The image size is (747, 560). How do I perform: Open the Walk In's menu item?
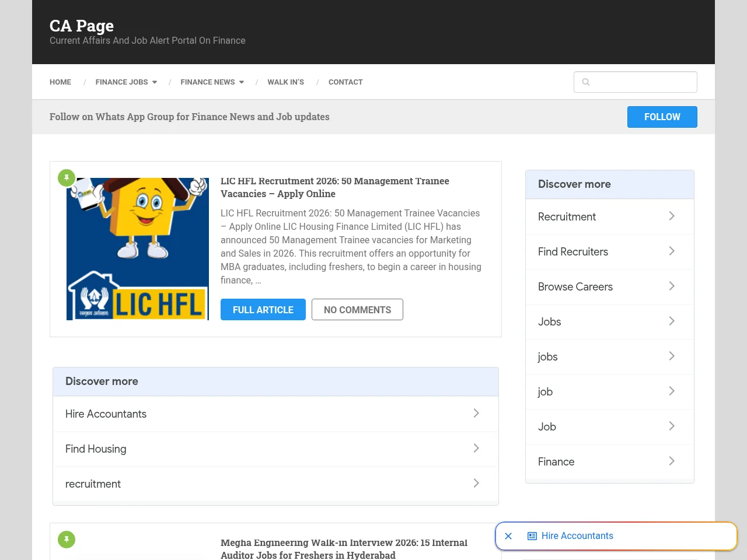coord(286,82)
